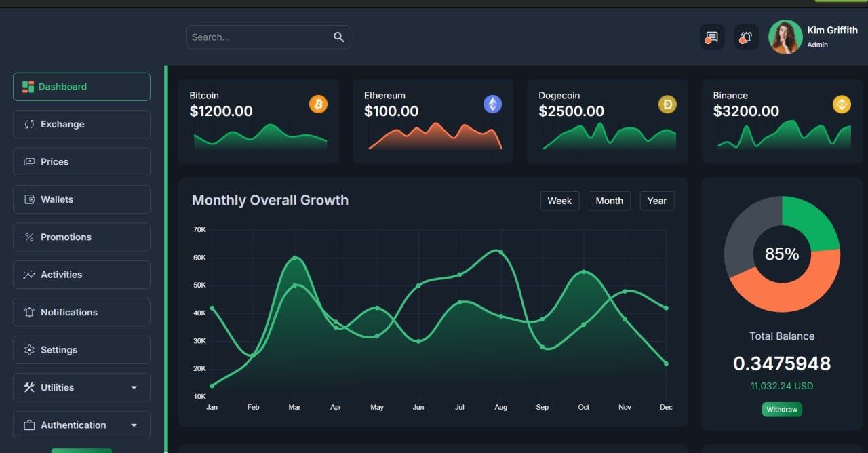
Task: Click the Wallets icon in sidebar
Action: point(29,199)
